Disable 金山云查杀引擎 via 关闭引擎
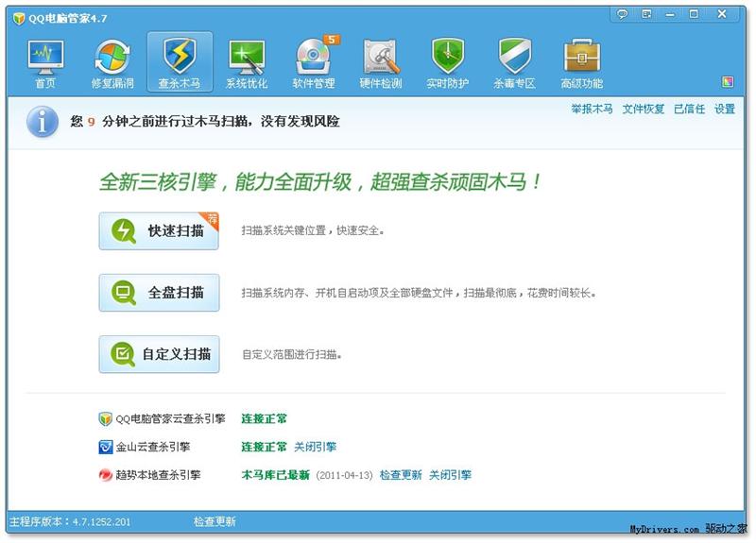Screen dimensions: 756x543 [x=316, y=447]
